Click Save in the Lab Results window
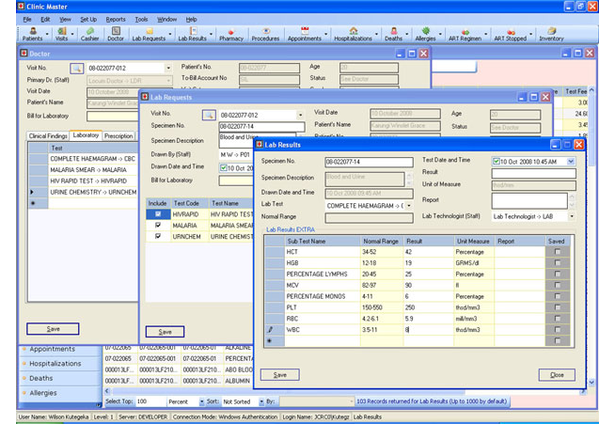 [280, 374]
